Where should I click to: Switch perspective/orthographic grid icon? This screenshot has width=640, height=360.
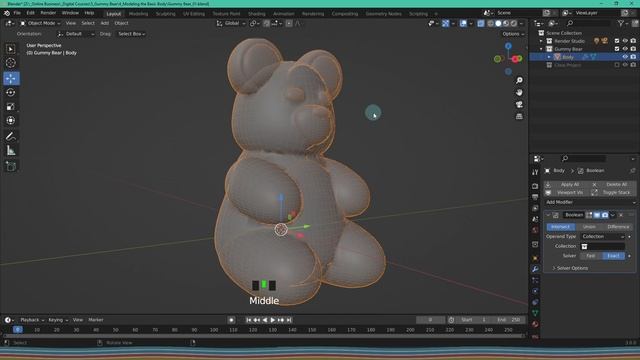[519, 116]
